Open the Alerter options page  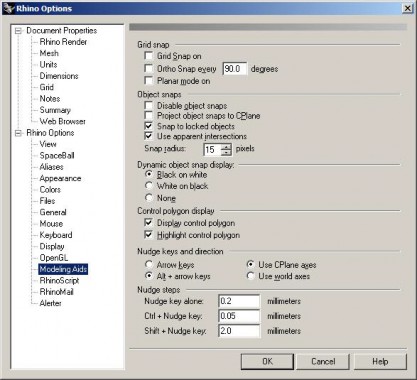coord(51,303)
